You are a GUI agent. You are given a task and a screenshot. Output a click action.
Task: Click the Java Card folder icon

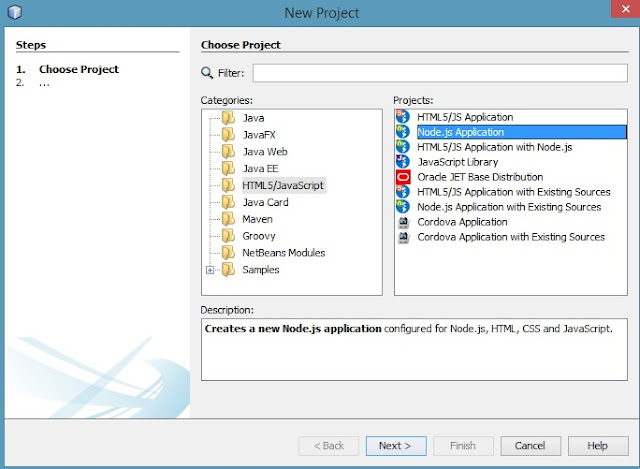[x=228, y=202]
